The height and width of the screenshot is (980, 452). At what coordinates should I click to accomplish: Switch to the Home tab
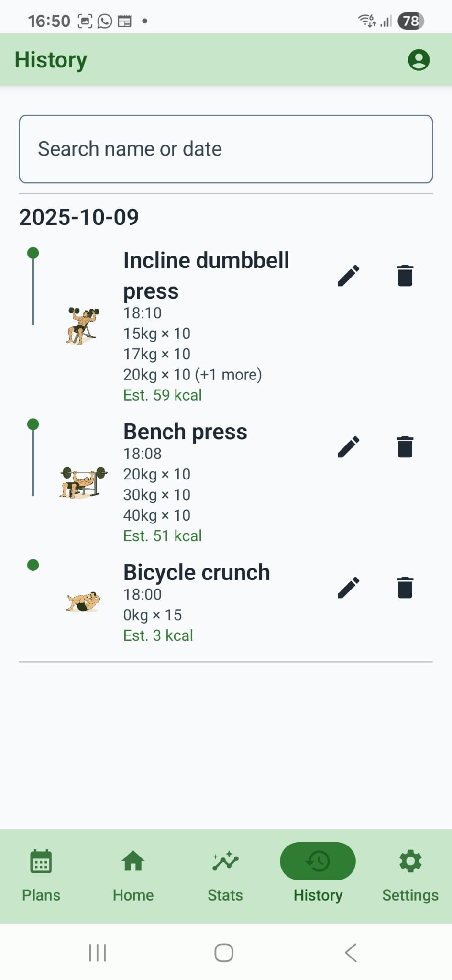point(133,875)
